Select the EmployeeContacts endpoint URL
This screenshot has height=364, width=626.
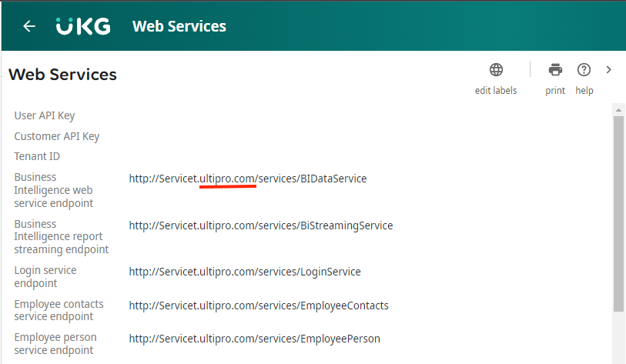tap(259, 306)
